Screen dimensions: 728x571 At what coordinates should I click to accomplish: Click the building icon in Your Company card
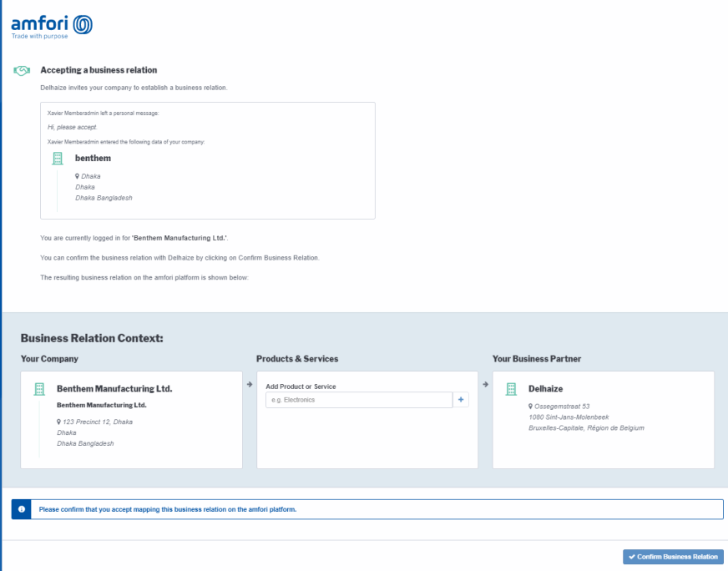38,389
